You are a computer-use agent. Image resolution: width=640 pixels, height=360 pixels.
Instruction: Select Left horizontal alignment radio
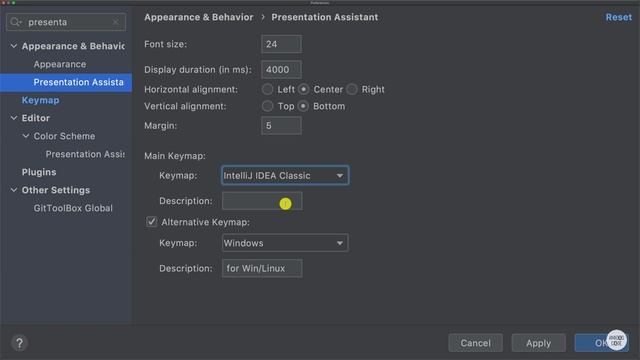[267, 89]
